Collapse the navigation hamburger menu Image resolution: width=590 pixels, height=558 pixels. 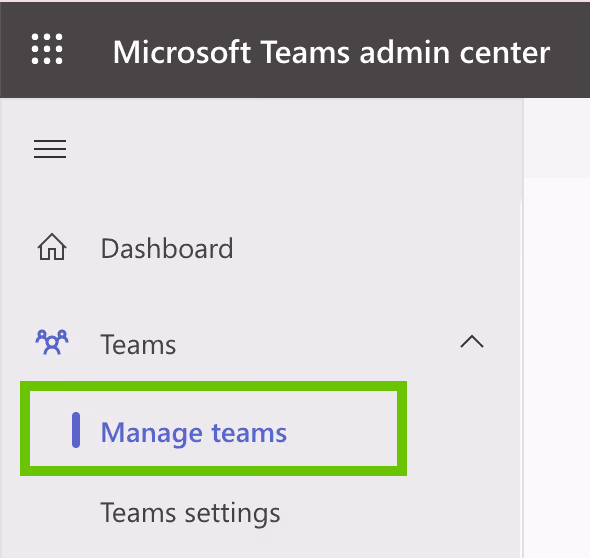pyautogui.click(x=50, y=149)
